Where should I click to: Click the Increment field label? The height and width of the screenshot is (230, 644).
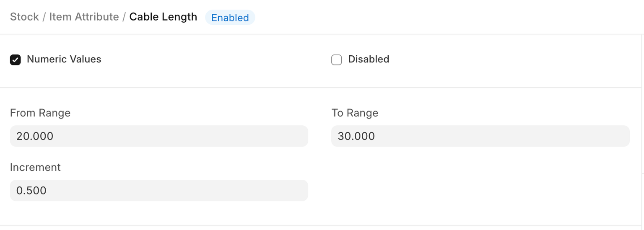pyautogui.click(x=35, y=168)
